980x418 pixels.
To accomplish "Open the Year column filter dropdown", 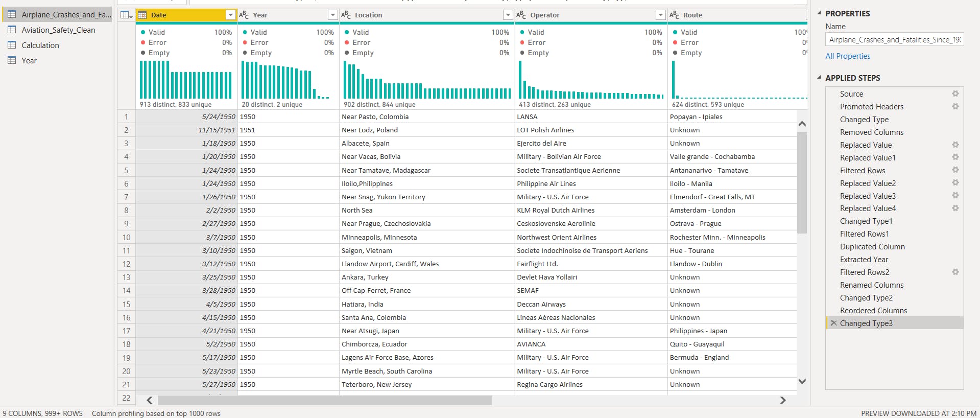I will (332, 15).
